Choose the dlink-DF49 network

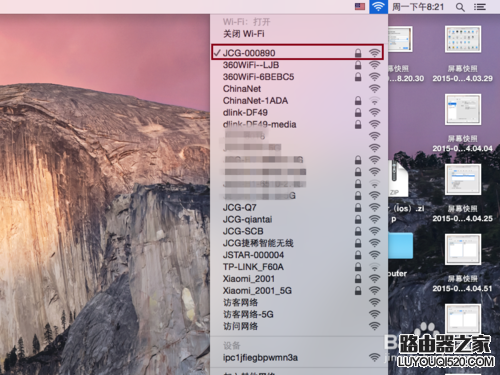tap(299, 113)
